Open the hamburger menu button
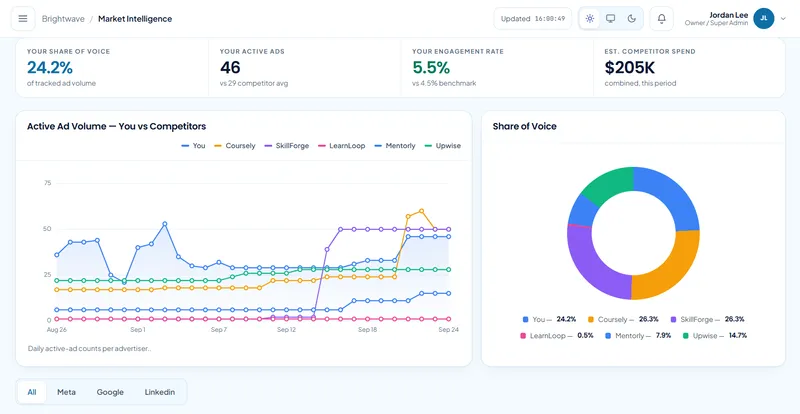 23,19
